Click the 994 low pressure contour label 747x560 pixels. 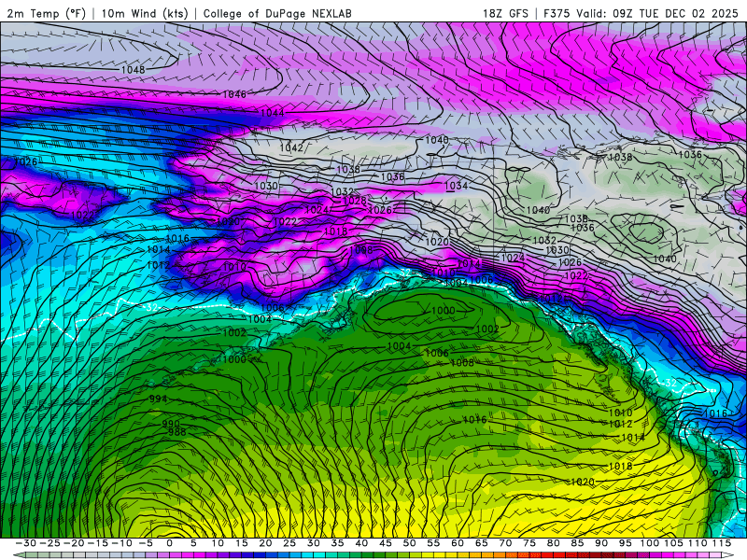(158, 399)
